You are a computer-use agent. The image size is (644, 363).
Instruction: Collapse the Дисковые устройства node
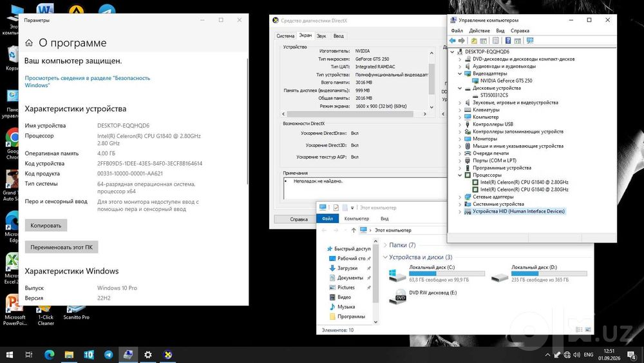[x=460, y=88]
